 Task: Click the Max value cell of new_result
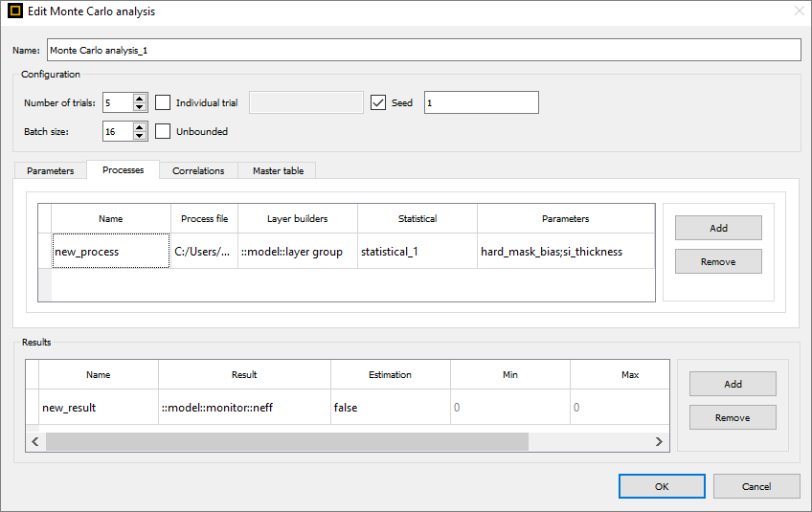pos(620,408)
